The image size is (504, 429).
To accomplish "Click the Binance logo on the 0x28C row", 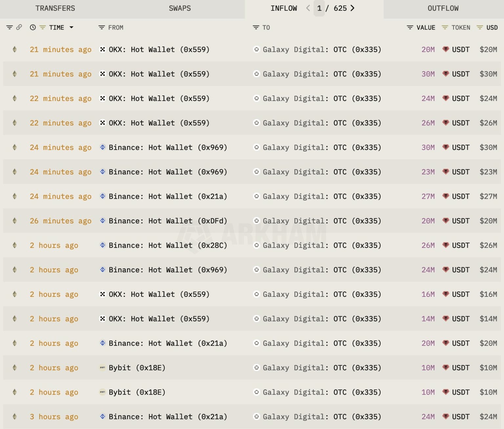I will click(x=103, y=245).
